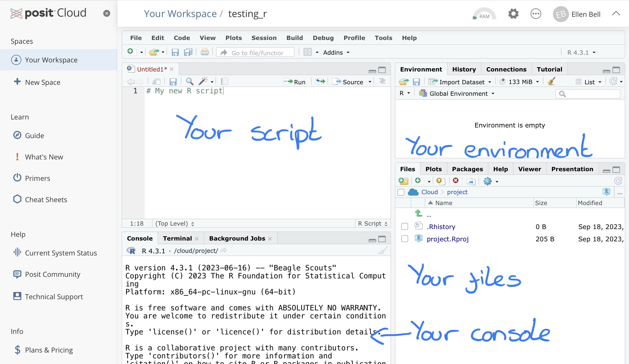
Task: Open the Session menu
Action: coord(264,38)
